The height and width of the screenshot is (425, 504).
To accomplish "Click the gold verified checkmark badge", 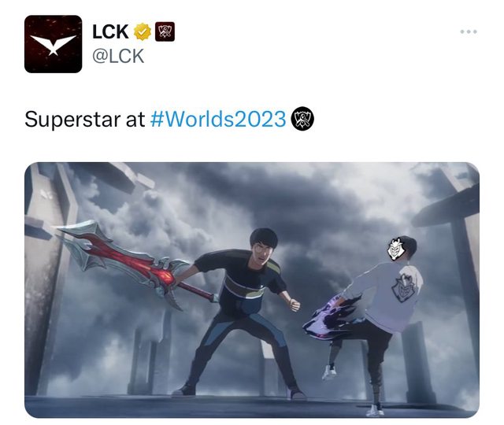I will click(143, 31).
